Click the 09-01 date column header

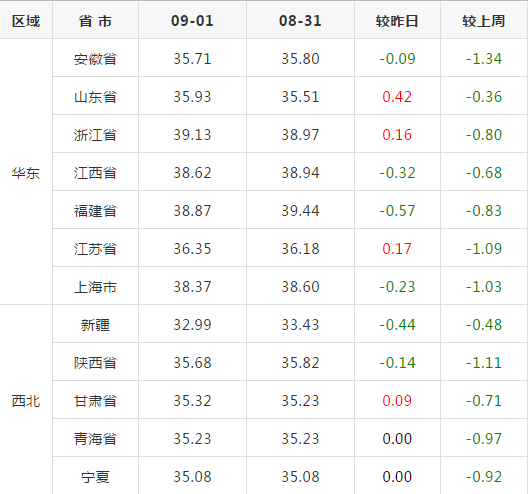pyautogui.click(x=192, y=21)
